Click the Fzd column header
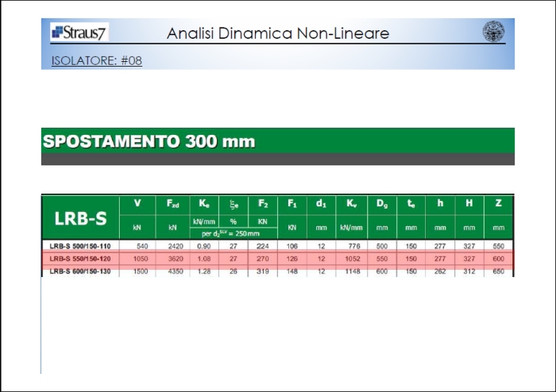 coord(172,204)
